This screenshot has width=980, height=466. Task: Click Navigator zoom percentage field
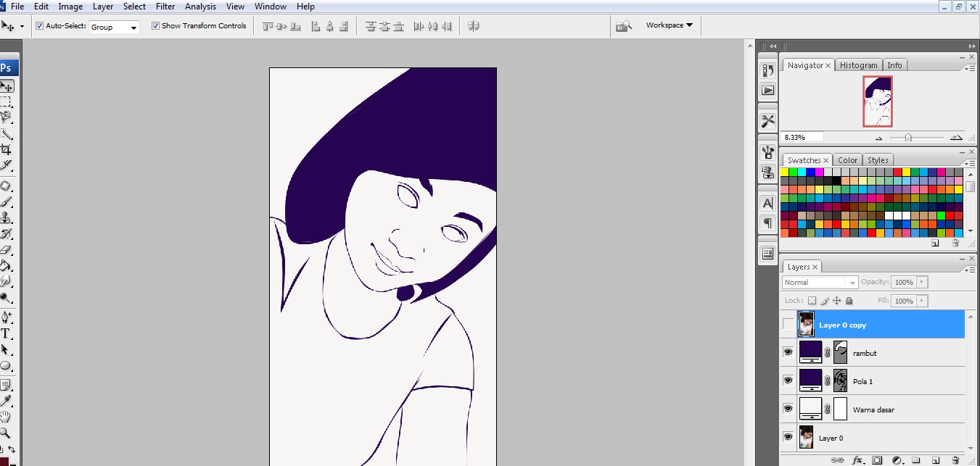[x=803, y=137]
